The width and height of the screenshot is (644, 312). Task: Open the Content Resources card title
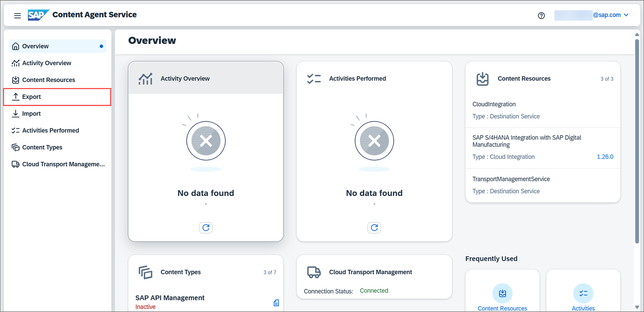click(x=524, y=78)
